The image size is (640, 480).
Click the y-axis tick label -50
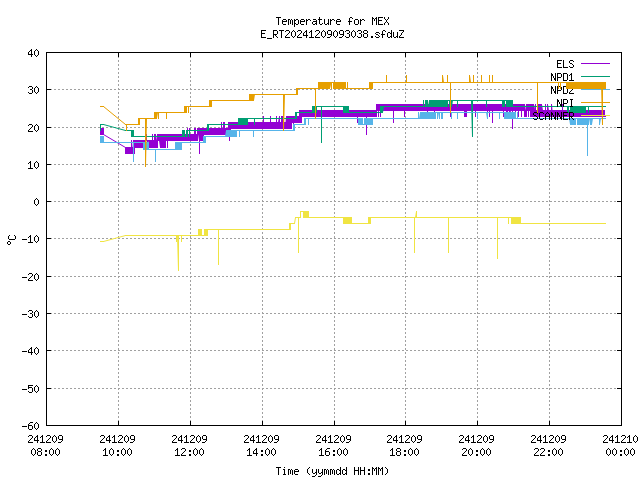[x=31, y=389]
